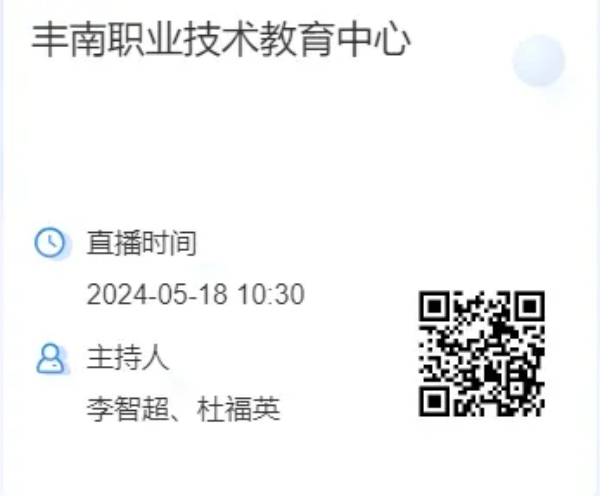Click the QR code's top-left finder square
Screen dimensions: 600x496
(x=434, y=306)
